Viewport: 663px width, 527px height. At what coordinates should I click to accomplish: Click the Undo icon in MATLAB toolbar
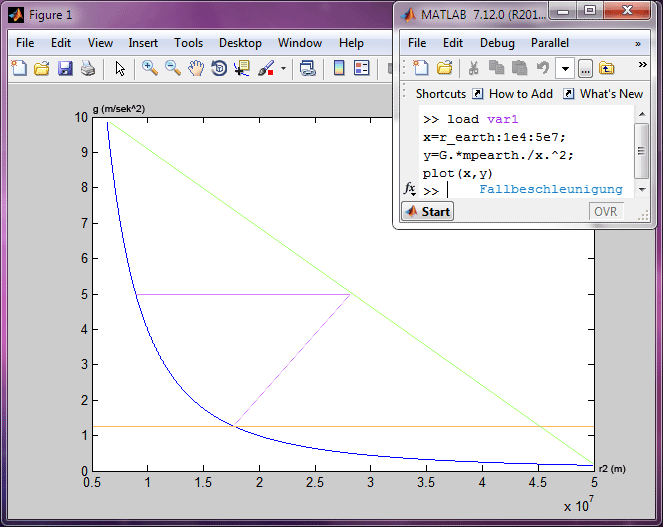pos(542,68)
